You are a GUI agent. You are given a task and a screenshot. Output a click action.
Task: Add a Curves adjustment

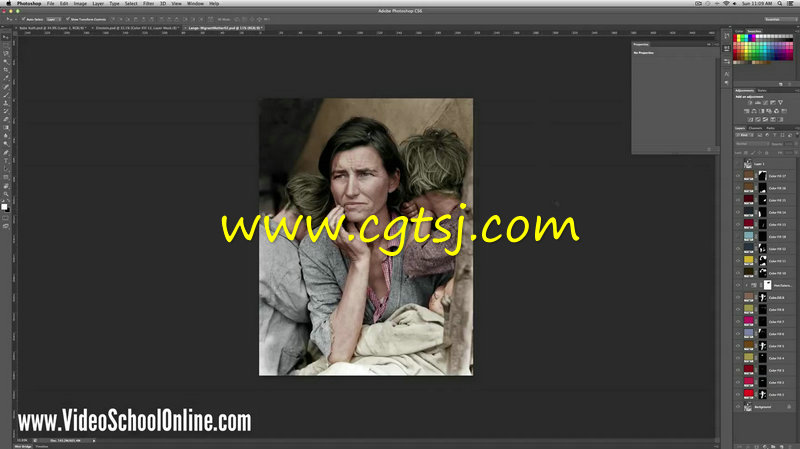(x=765, y=103)
